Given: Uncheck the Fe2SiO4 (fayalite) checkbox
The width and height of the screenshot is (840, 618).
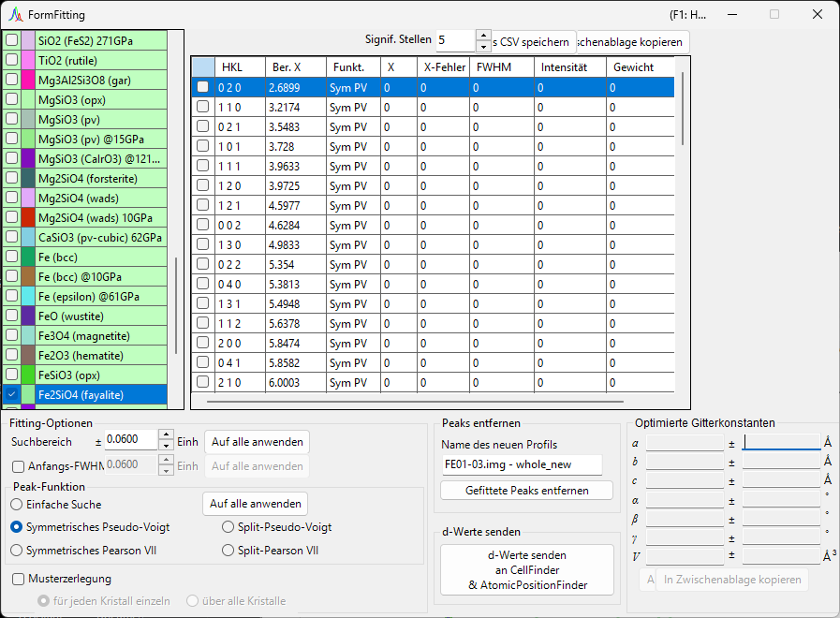Looking at the screenshot, I should coord(12,394).
